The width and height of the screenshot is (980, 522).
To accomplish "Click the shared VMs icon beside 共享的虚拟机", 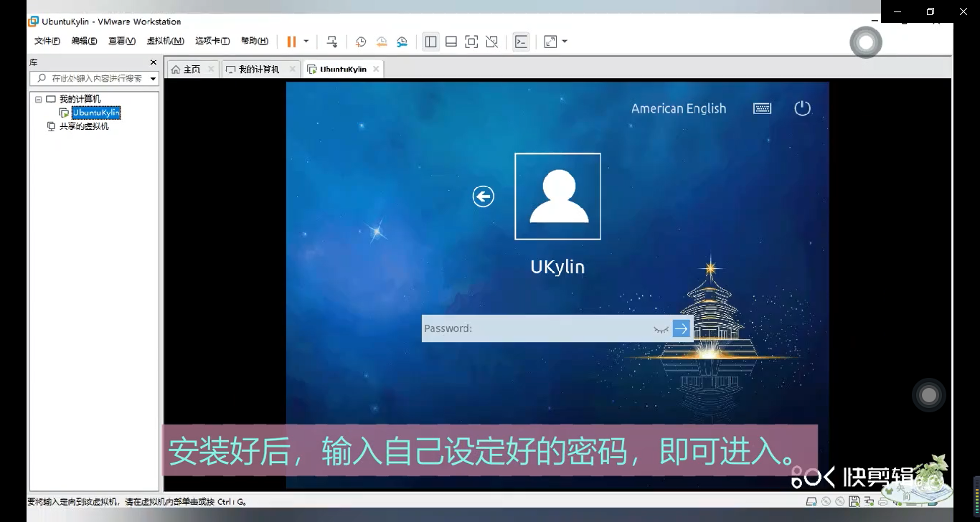I will click(51, 126).
